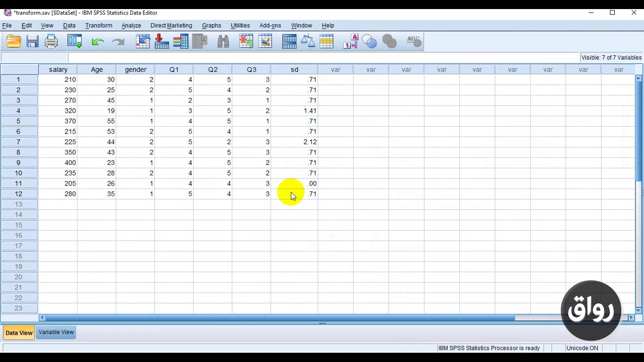Undo the last action with green arrow
The height and width of the screenshot is (362, 644).
click(98, 42)
